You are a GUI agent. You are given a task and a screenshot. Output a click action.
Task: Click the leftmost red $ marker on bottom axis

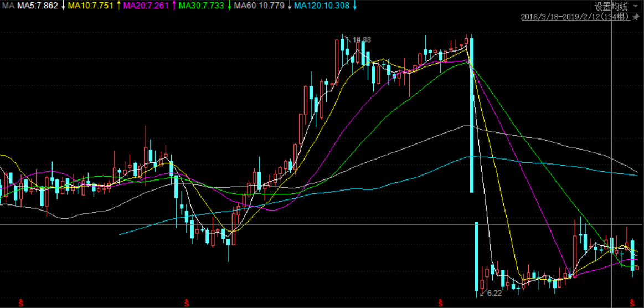(21, 302)
